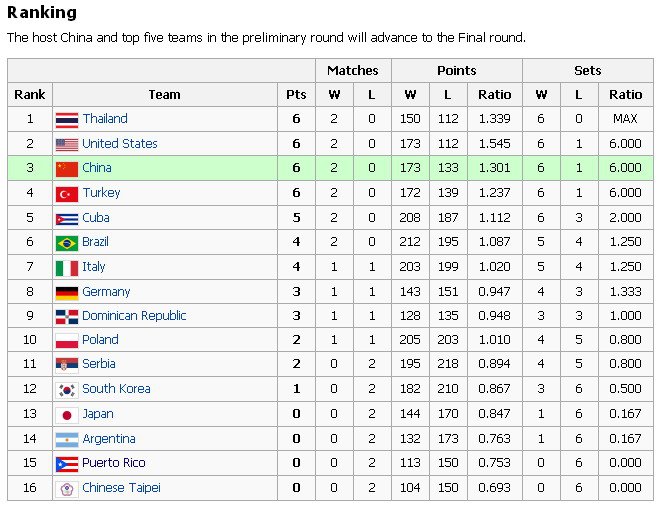Click the United States flag icon
The width and height of the screenshot is (664, 510).
[x=67, y=145]
